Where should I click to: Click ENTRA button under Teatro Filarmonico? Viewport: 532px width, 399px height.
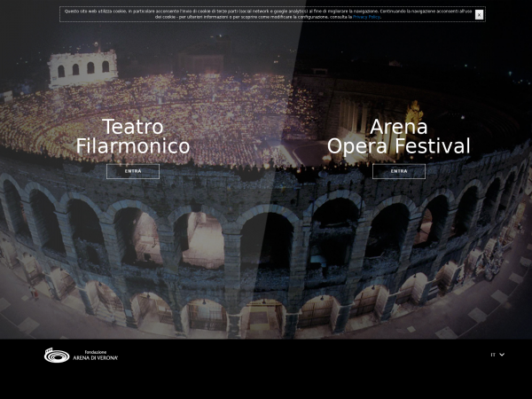pyautogui.click(x=133, y=171)
